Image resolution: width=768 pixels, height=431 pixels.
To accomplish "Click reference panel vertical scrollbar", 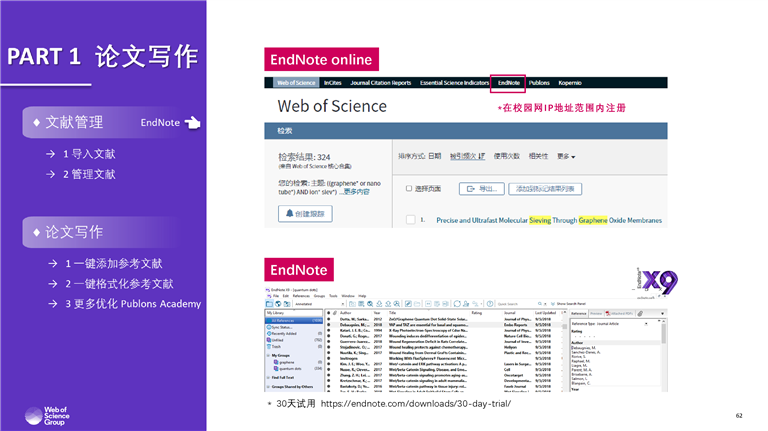I will [664, 333].
